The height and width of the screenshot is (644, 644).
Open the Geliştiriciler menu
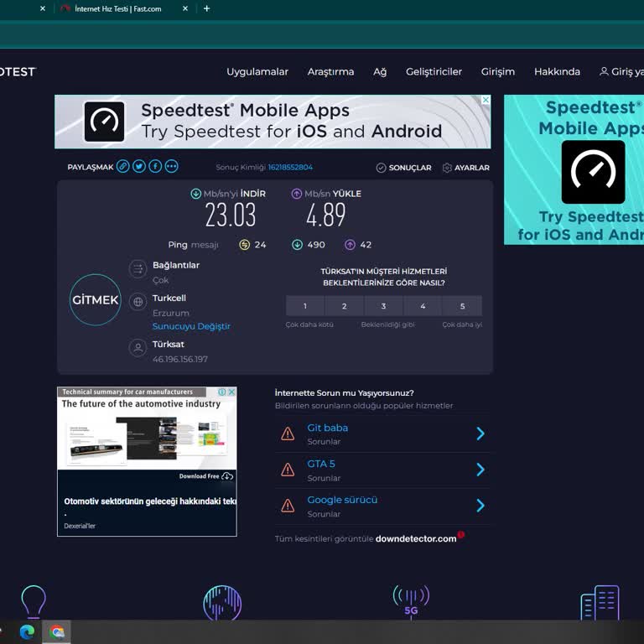pos(434,72)
